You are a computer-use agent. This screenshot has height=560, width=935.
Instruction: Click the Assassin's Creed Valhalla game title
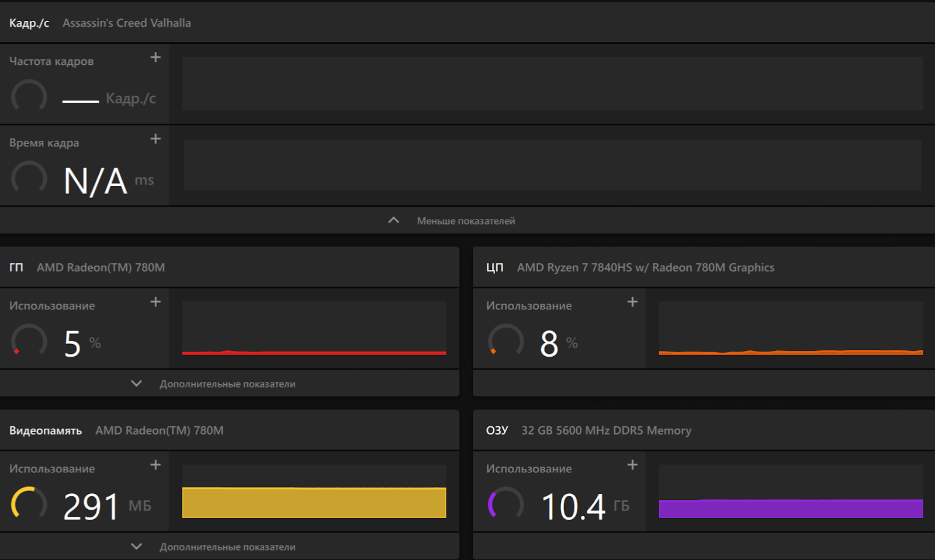pos(127,23)
